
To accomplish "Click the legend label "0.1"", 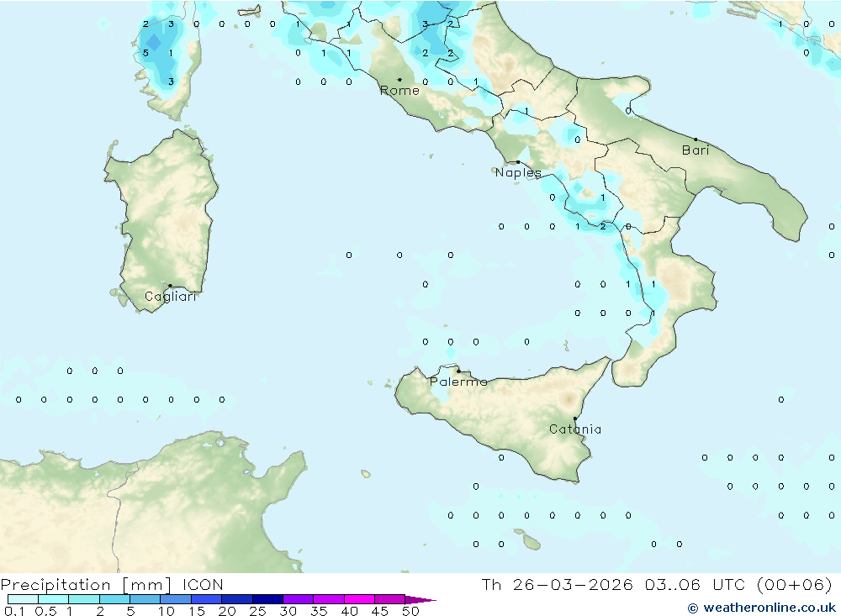I will click(x=14, y=611).
